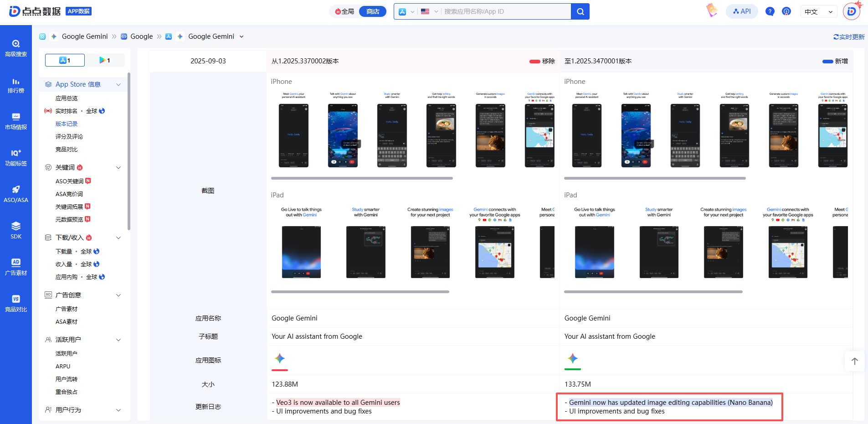This screenshot has height=424, width=868.
Task: Select 评分及评论 in the side menu
Action: 69,136
